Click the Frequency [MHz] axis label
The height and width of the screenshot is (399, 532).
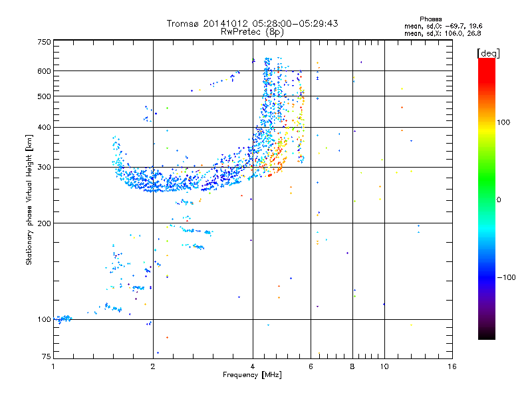pyautogui.click(x=252, y=375)
